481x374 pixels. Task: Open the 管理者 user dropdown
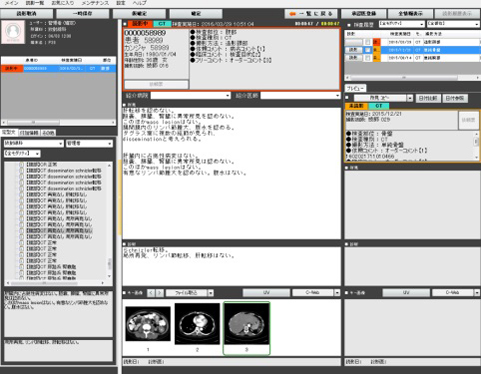tap(89, 143)
